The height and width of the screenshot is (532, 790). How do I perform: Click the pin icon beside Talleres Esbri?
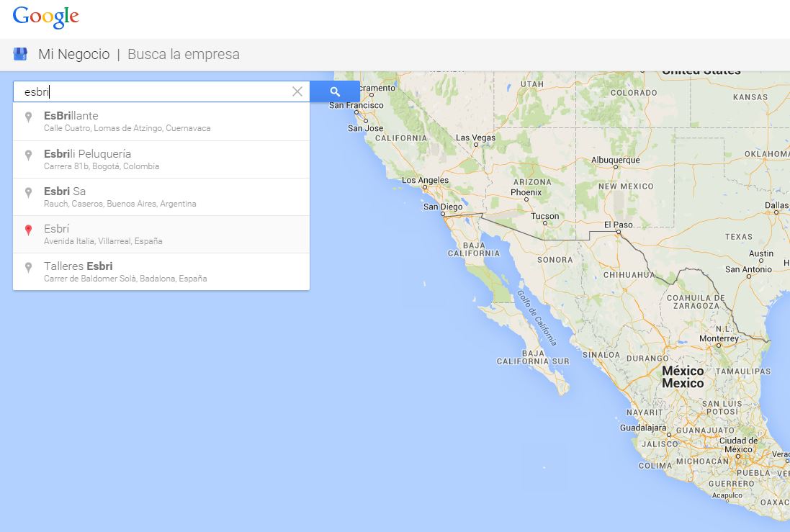(x=29, y=267)
